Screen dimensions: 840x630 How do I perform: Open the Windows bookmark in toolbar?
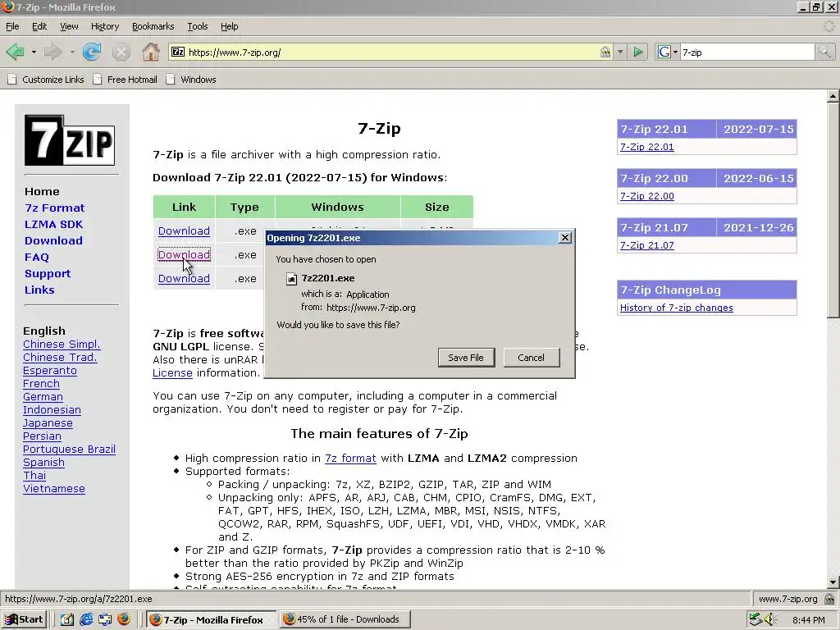coord(191,80)
